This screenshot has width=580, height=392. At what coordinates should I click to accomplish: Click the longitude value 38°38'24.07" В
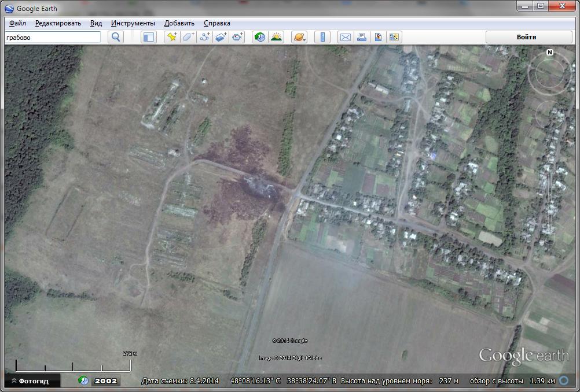point(312,381)
